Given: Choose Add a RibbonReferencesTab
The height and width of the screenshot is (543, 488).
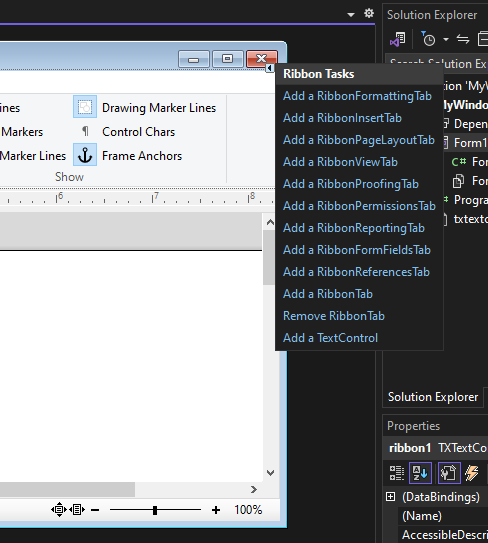Looking at the screenshot, I should click(356, 272).
